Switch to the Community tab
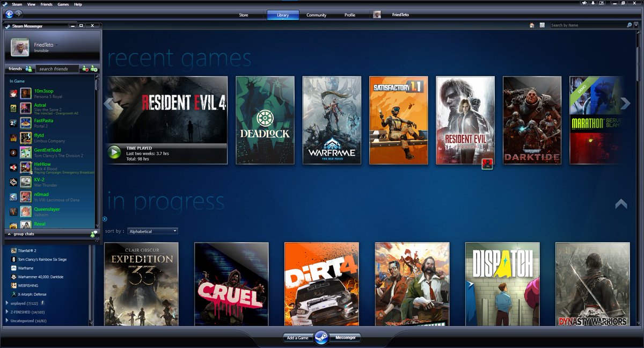 [x=317, y=15]
